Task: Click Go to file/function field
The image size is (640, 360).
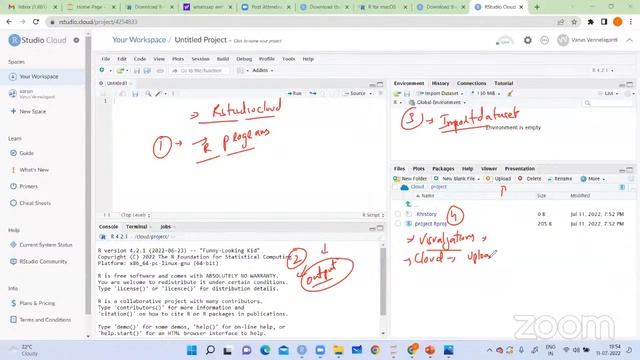Action: (201, 71)
